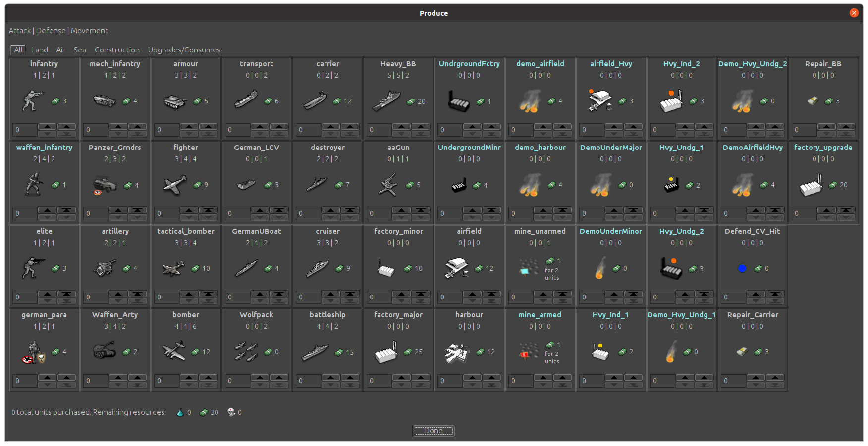
Task: Increase infantry quantity by one
Action: [x=47, y=127]
